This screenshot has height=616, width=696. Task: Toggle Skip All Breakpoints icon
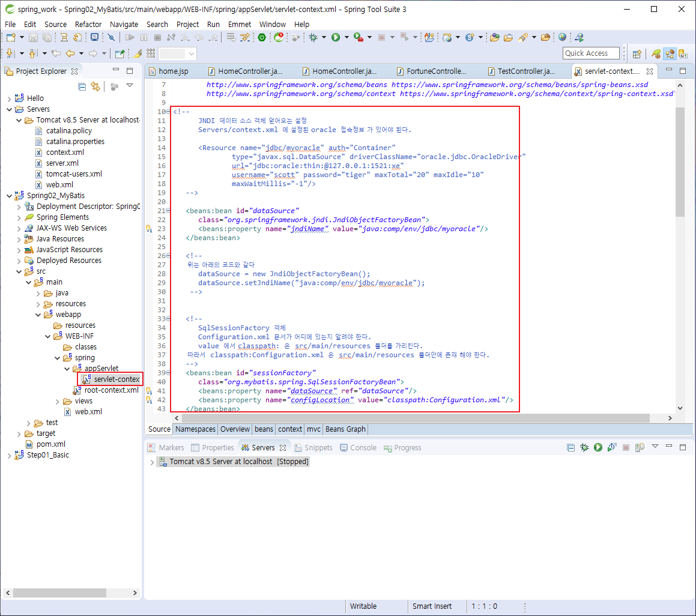(112, 38)
